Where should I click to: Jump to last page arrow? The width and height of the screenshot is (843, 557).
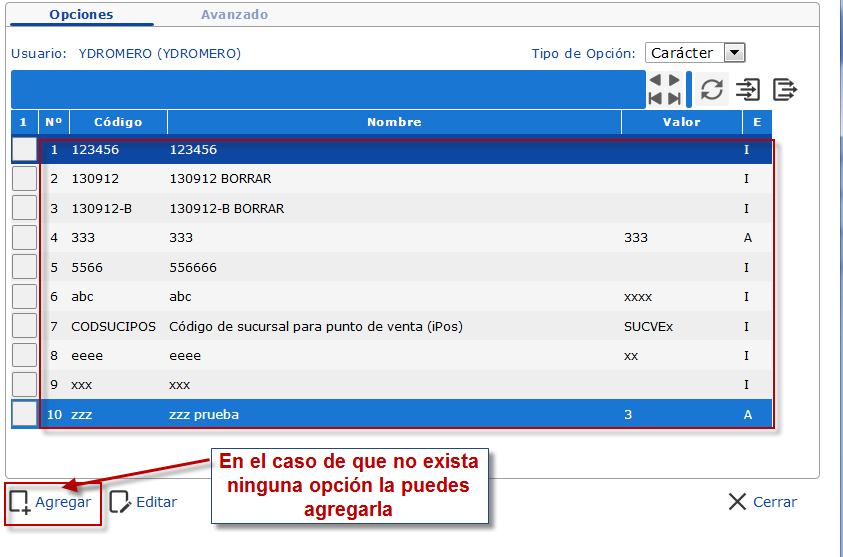coord(674,98)
